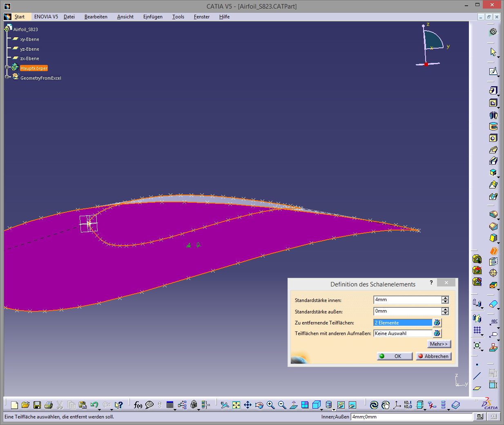504x425 pixels.
Task: Select the Groove tool
Action: click(493, 126)
